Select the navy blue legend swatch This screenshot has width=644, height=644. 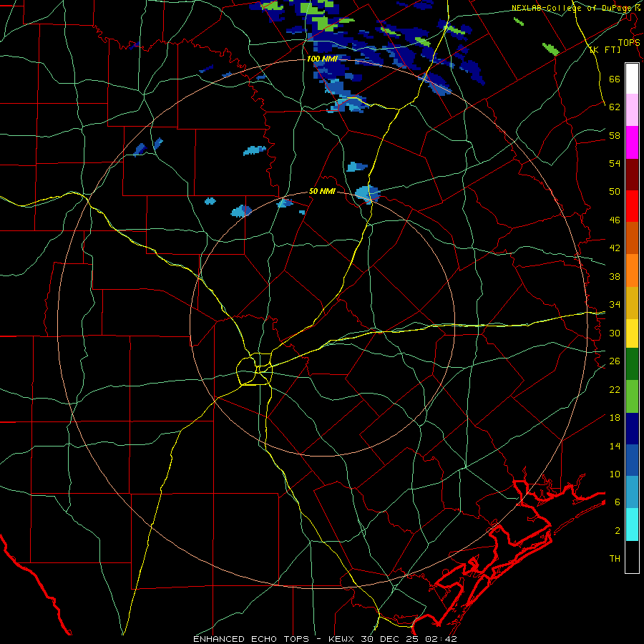pyautogui.click(x=632, y=429)
